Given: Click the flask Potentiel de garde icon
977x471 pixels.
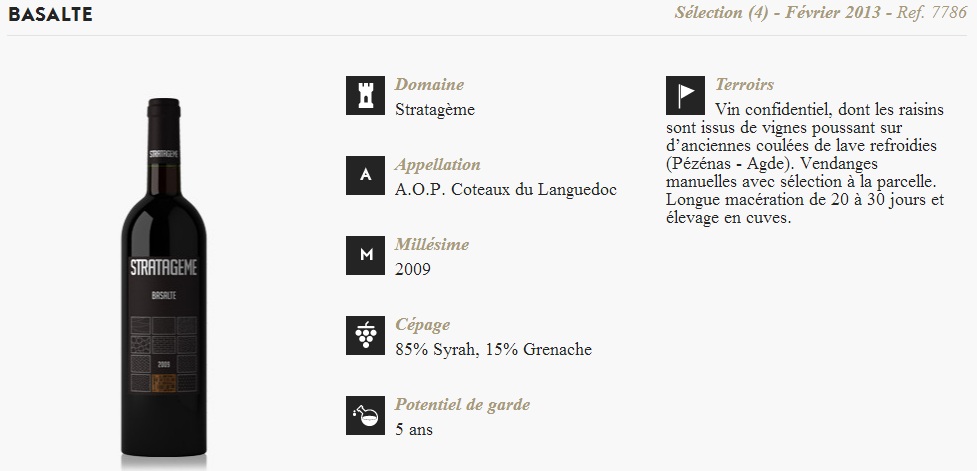Looking at the screenshot, I should 365,416.
